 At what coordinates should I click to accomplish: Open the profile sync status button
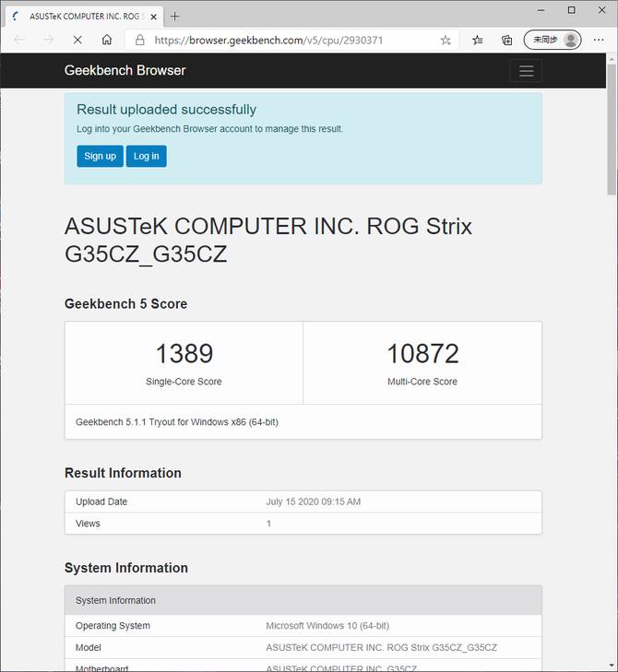(x=553, y=40)
